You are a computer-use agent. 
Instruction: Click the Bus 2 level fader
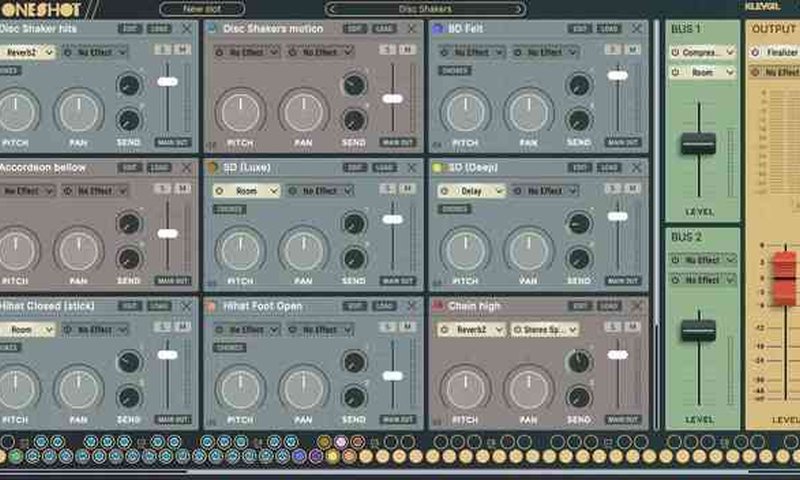point(698,330)
